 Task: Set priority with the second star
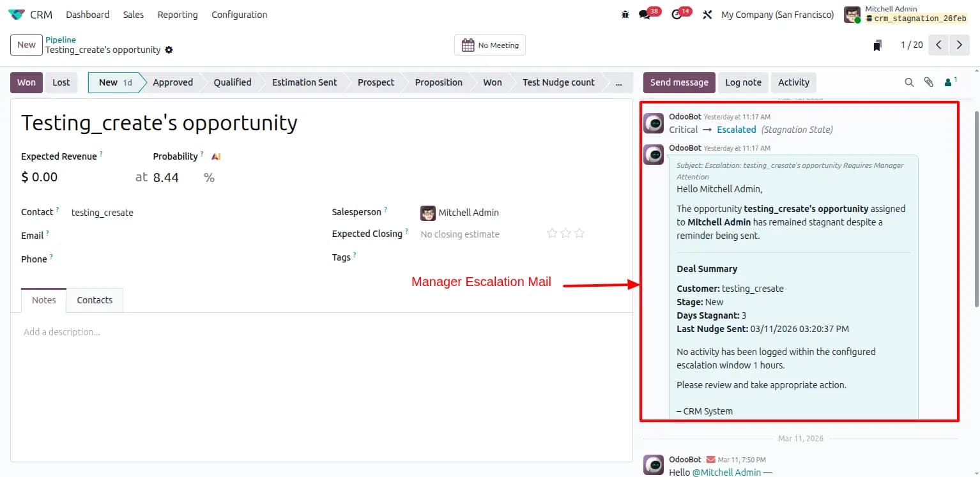click(x=565, y=234)
